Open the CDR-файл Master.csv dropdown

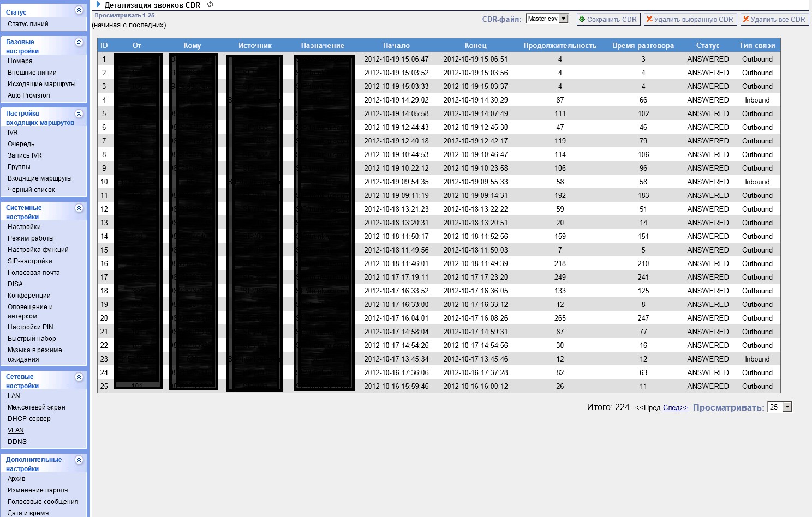[547, 19]
